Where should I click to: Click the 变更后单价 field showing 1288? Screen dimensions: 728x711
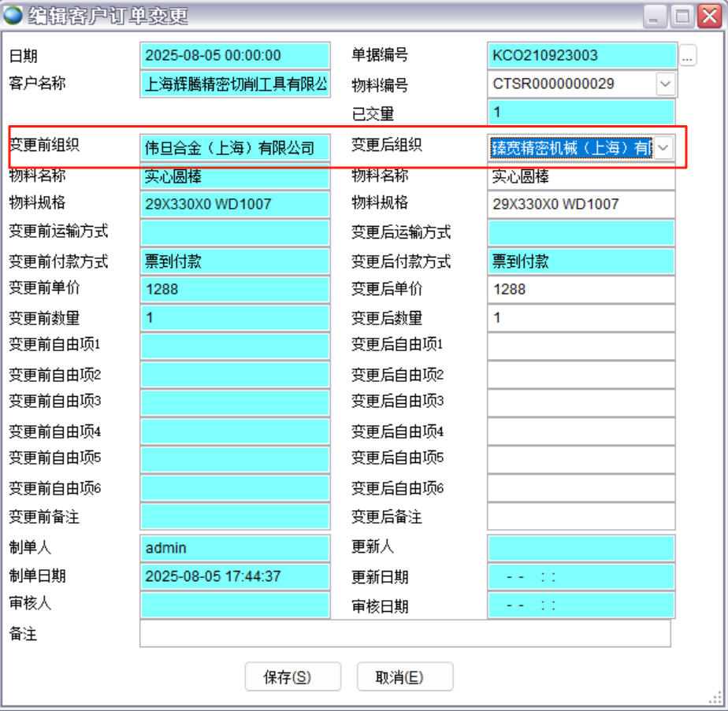point(581,290)
